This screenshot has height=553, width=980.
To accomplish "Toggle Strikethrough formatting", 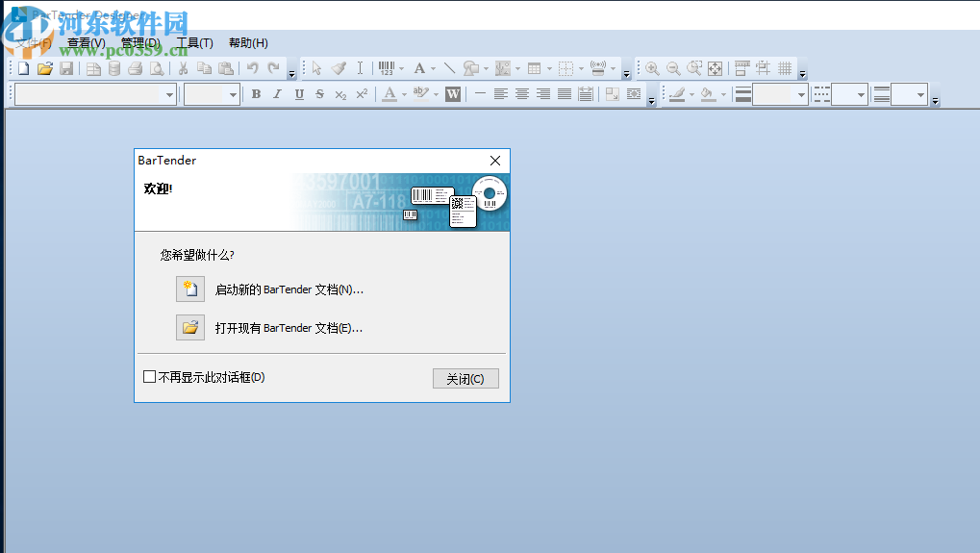I will click(320, 94).
